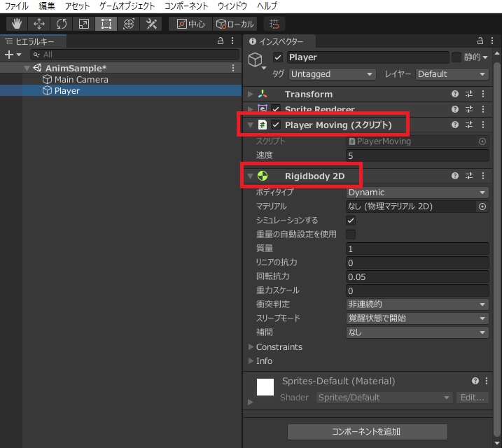Viewport: 502px width, 448px height.
Task: Open the create object plus dropdown in Hierarchy
Action: tap(13, 55)
